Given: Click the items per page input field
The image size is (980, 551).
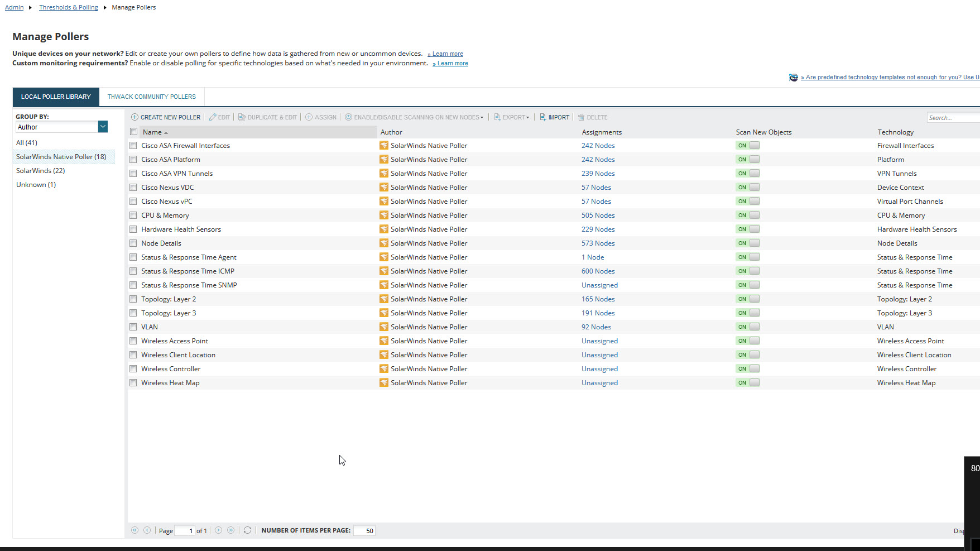Looking at the screenshot, I should coord(364,531).
